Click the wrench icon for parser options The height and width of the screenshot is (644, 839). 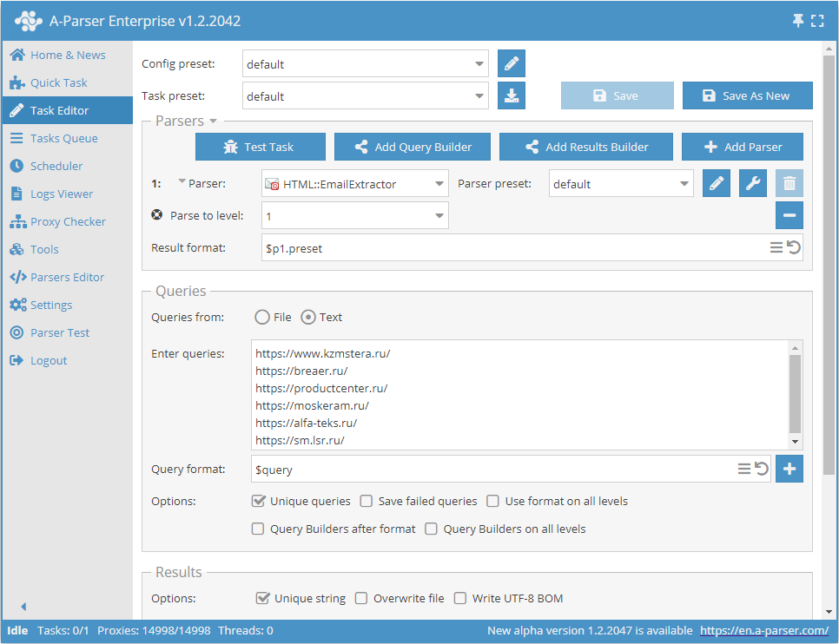point(753,184)
